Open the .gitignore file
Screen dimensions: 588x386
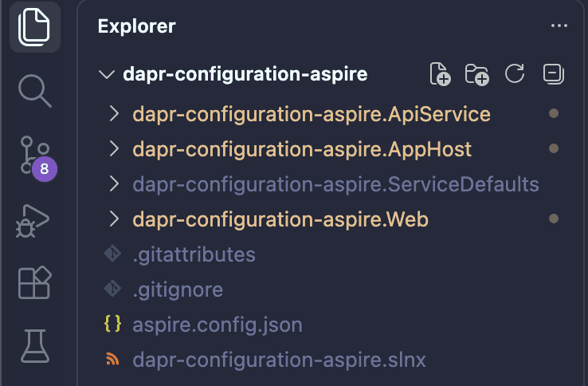pyautogui.click(x=178, y=290)
